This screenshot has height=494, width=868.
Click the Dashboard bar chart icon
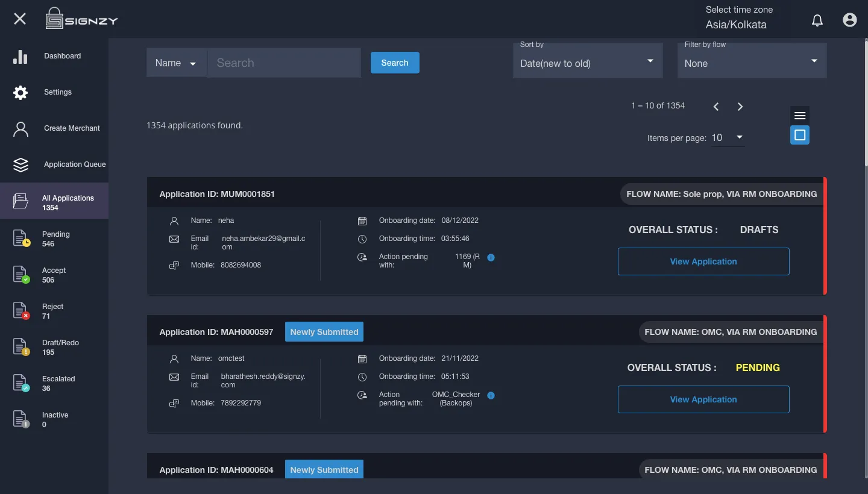tap(20, 57)
